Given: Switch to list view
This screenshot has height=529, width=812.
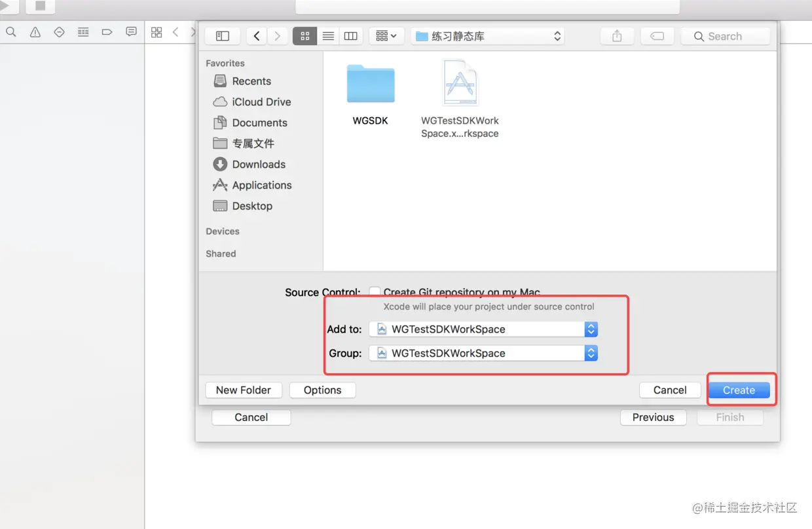Looking at the screenshot, I should click(328, 36).
